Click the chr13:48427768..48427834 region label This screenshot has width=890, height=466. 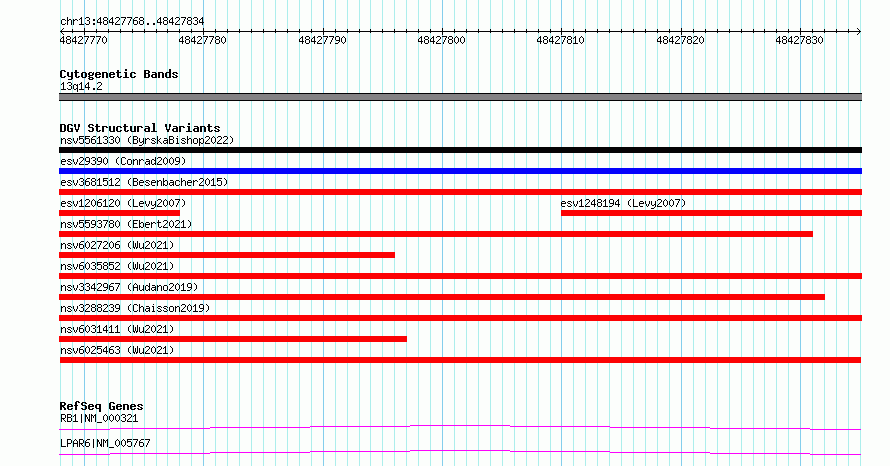[x=132, y=22]
